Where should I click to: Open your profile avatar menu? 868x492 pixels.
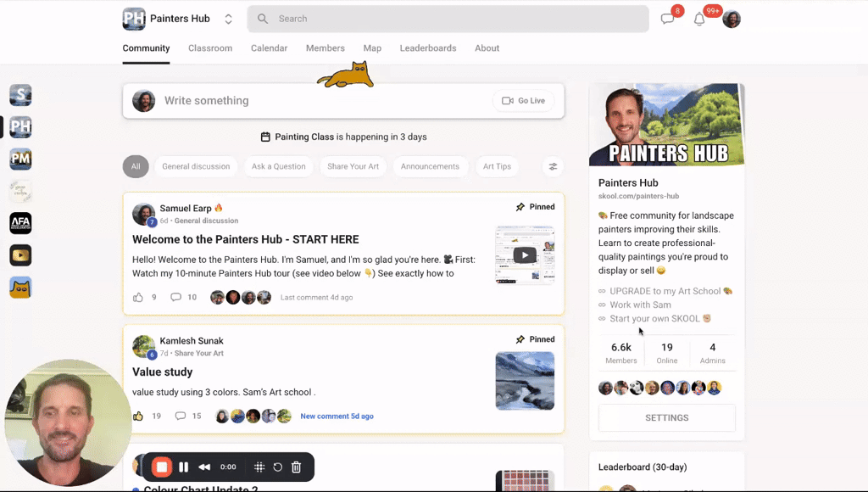click(x=731, y=18)
